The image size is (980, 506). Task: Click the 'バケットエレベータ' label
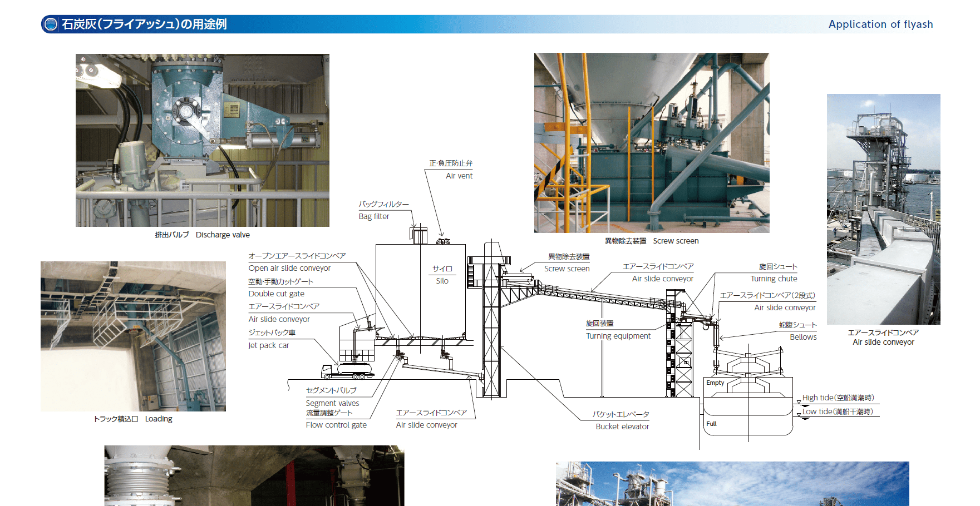[621, 414]
